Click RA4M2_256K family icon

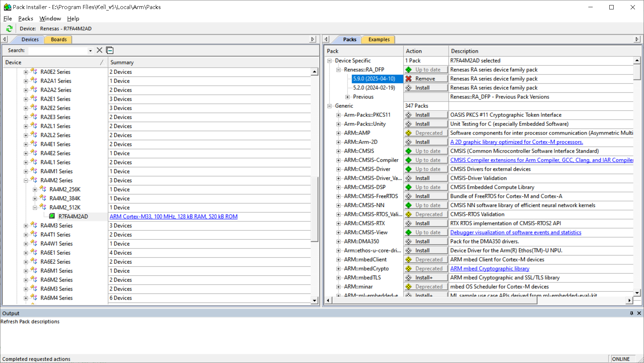click(43, 189)
